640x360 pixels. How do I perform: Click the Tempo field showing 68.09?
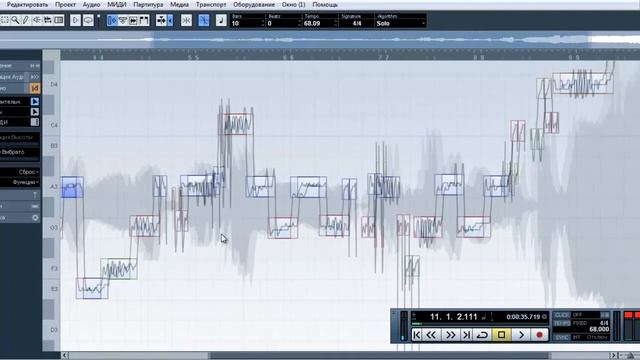(320, 24)
